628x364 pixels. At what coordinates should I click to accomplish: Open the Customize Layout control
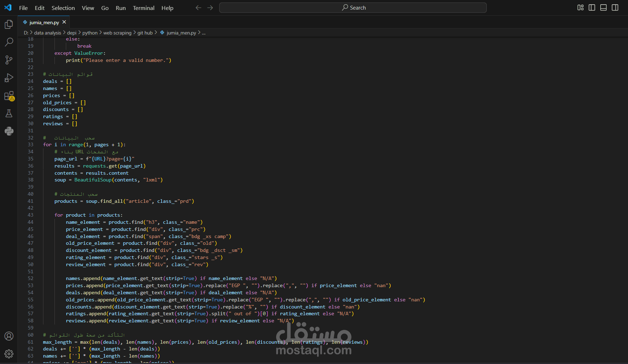(x=580, y=7)
